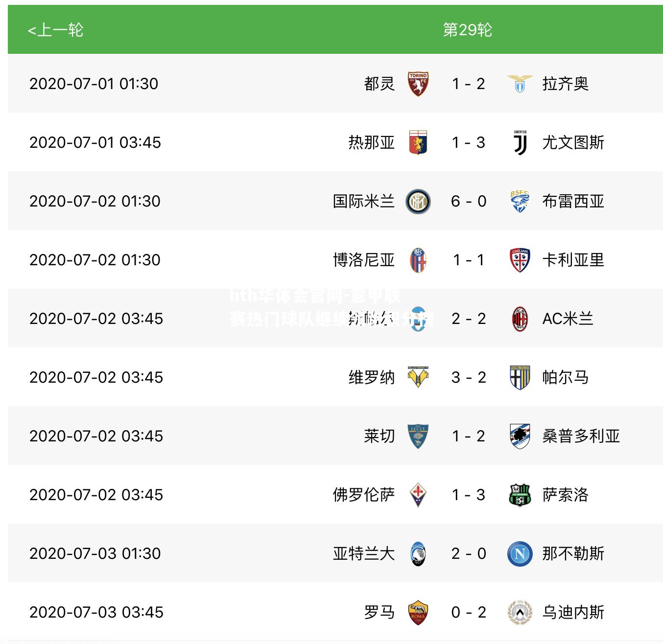Open team name 尤文图斯

click(573, 142)
